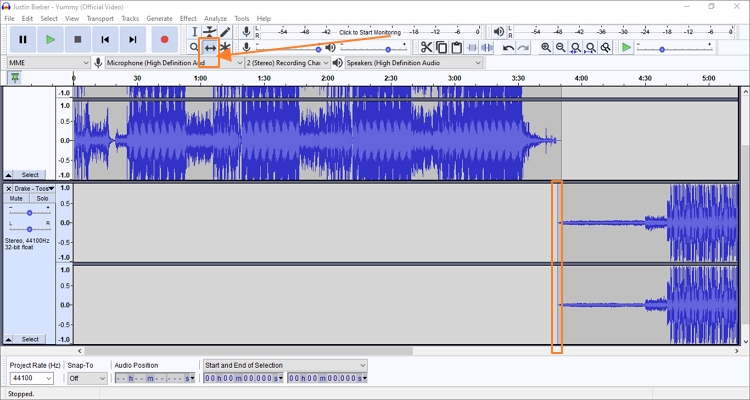Paste with the clipboard icon

click(457, 47)
